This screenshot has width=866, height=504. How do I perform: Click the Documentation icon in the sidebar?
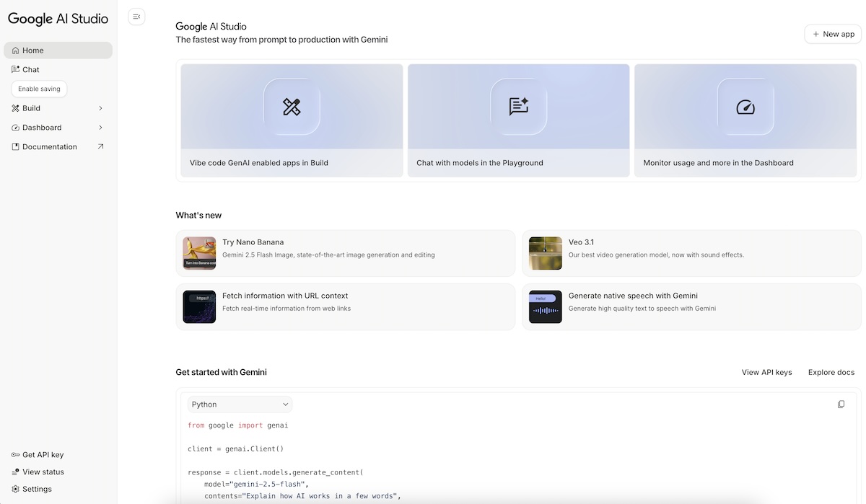[15, 146]
